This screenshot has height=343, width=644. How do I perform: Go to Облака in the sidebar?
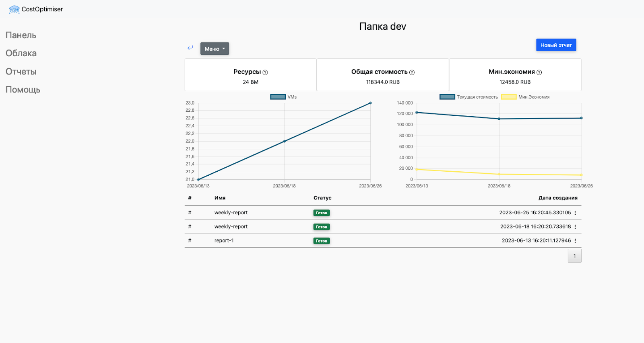click(x=21, y=53)
